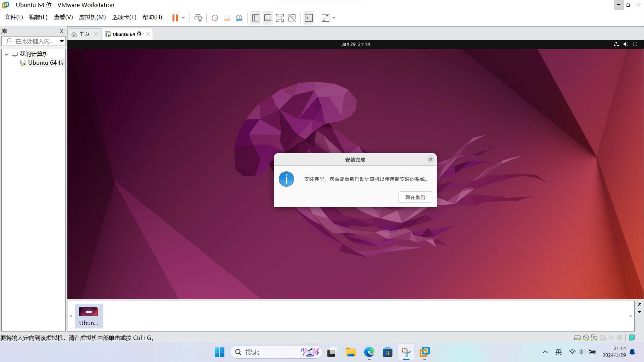Toggle the library sidebar view

point(256,18)
